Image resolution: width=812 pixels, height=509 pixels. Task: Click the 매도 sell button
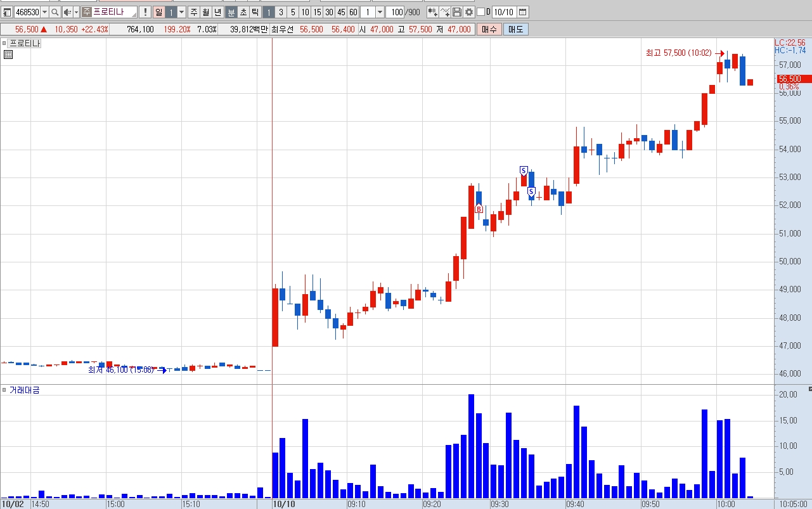[515, 29]
